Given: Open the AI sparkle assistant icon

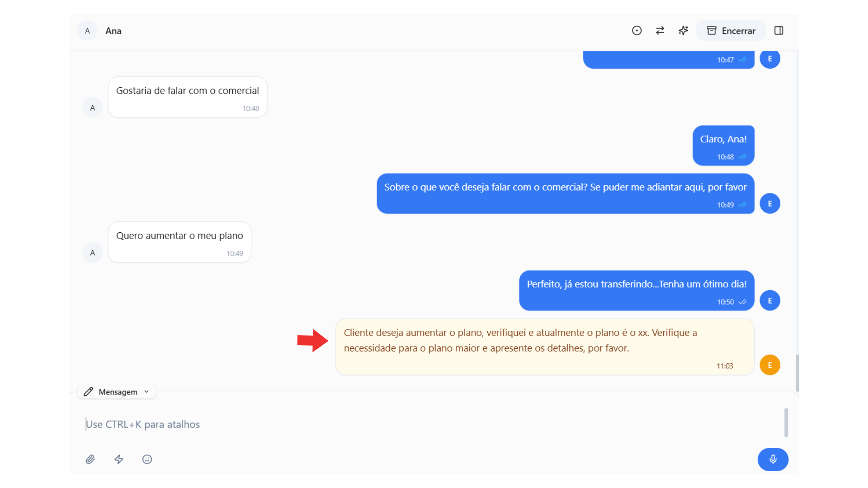Looking at the screenshot, I should pos(683,31).
